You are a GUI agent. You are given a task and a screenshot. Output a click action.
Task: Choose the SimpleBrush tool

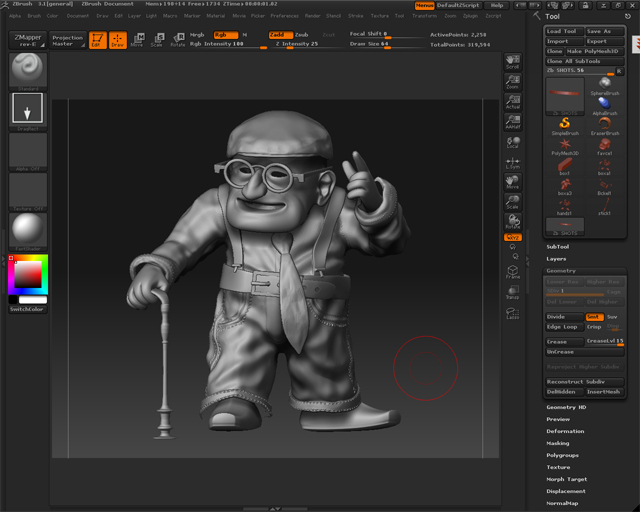tap(565, 125)
